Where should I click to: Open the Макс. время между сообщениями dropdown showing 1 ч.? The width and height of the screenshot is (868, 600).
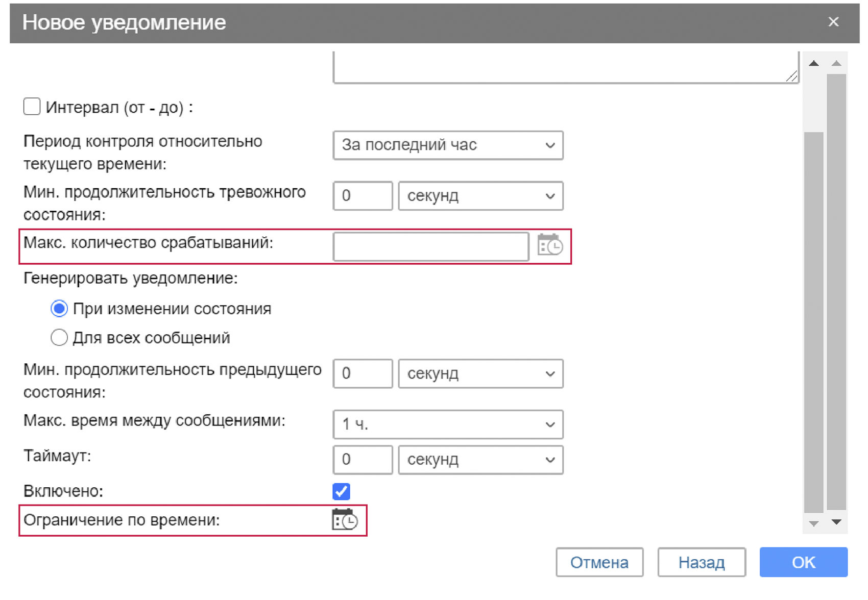tap(448, 424)
